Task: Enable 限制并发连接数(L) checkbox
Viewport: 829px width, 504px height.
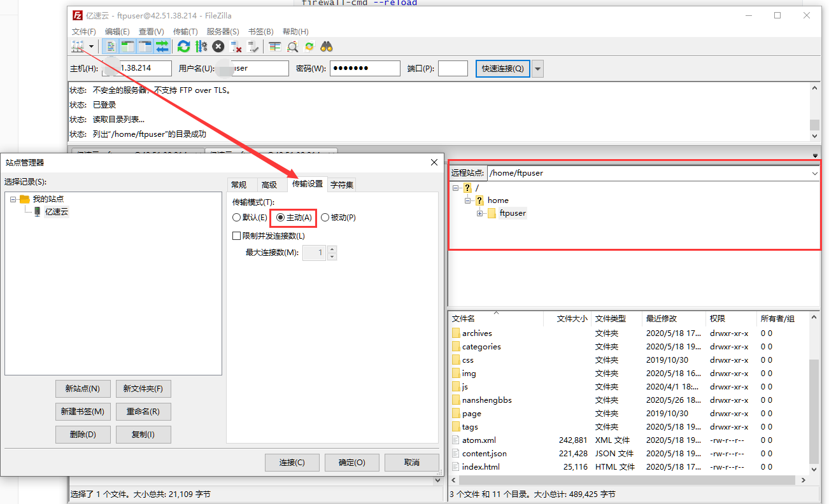Action: [237, 235]
